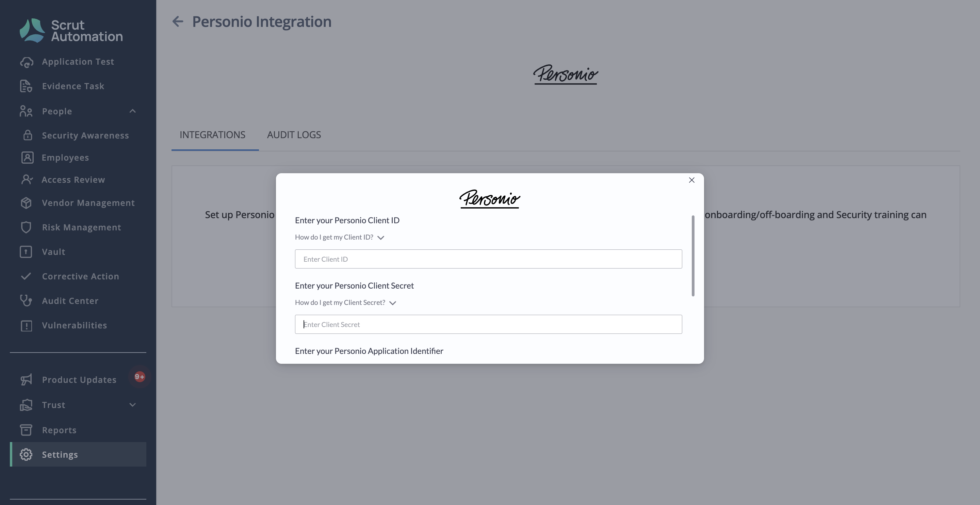Select the INTEGRATIONS tab

[212, 135]
